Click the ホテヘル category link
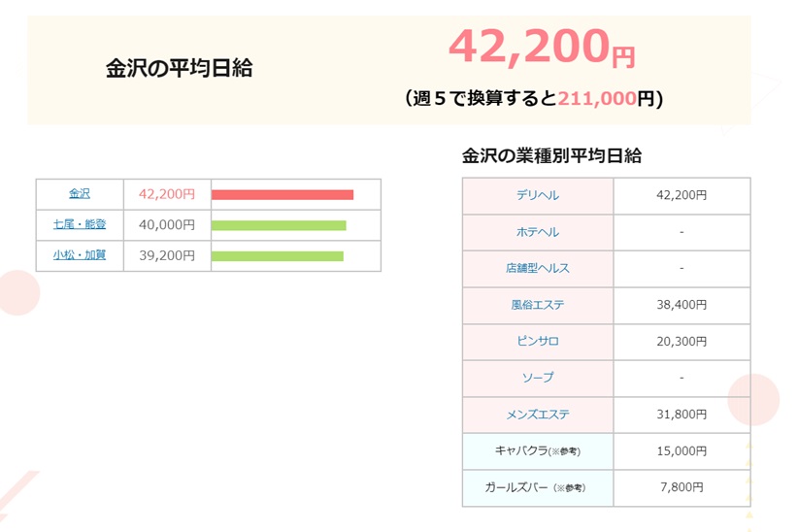 click(538, 232)
